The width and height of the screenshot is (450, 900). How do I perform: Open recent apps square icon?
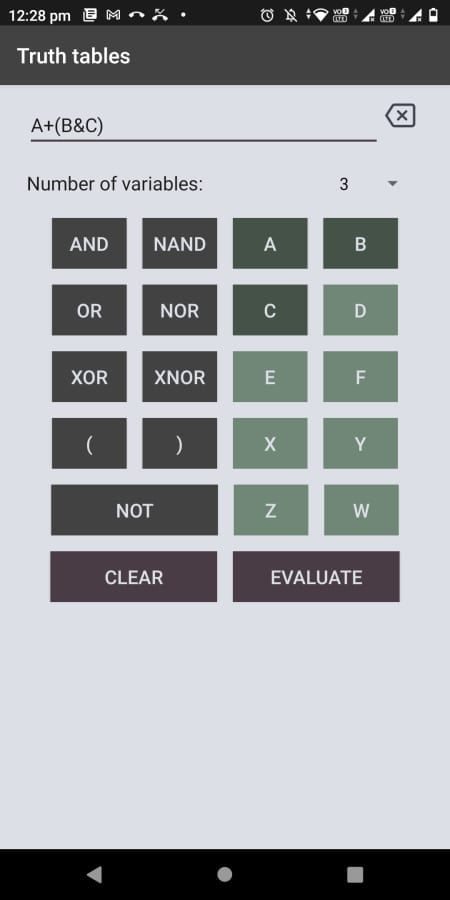tap(355, 874)
